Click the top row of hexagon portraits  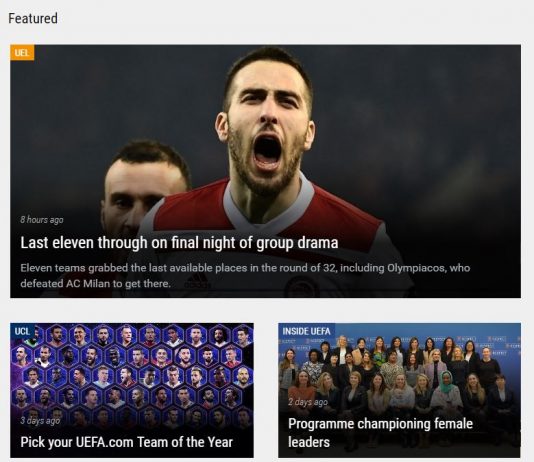(x=143, y=335)
